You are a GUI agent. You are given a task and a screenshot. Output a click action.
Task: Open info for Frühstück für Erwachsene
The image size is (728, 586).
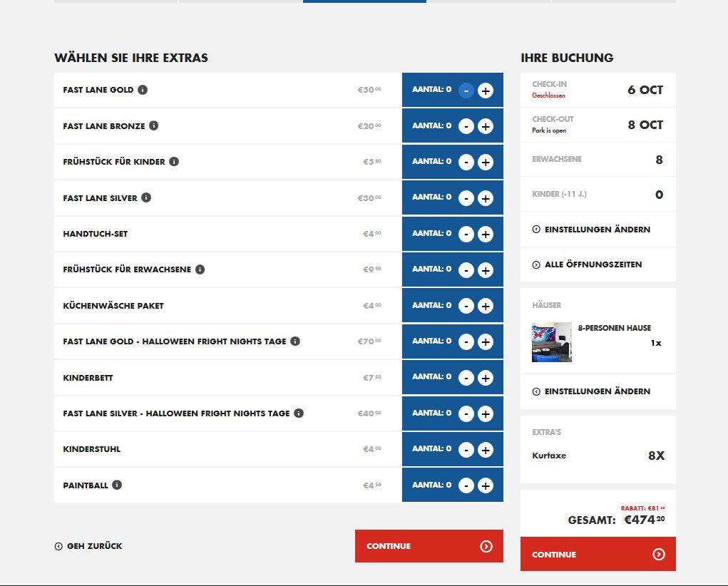click(x=200, y=269)
